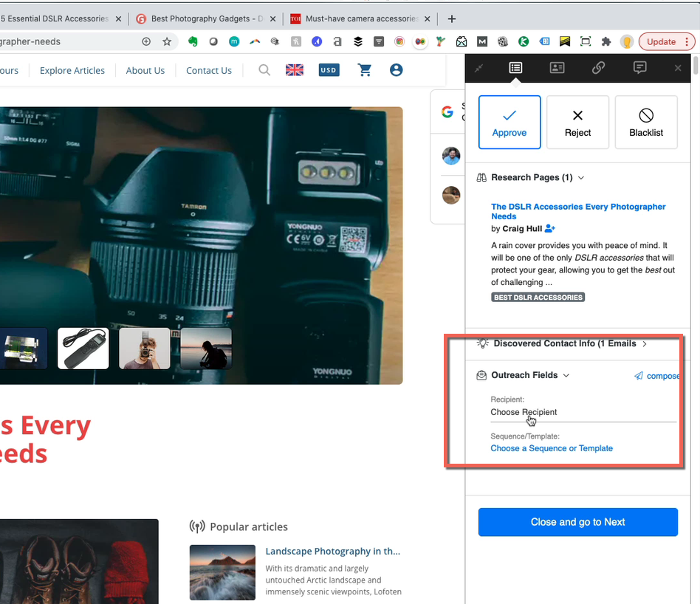
Task: Click the Close and go to Next button
Action: (x=577, y=522)
